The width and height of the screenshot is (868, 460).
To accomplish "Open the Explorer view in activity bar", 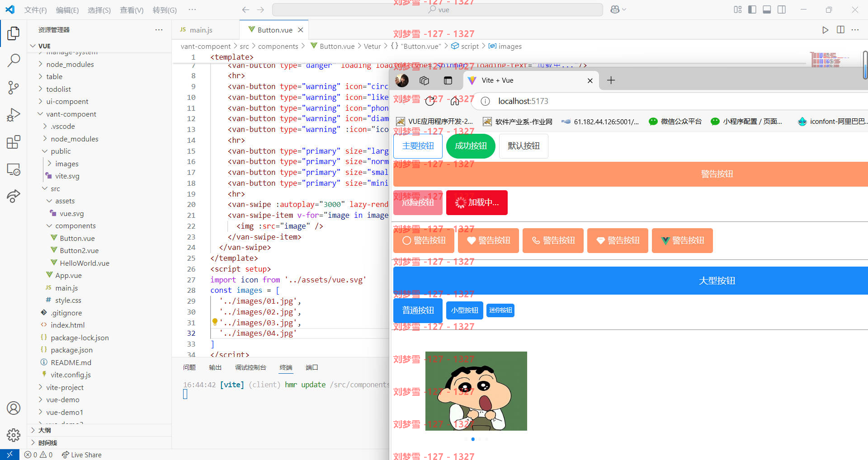I will (x=14, y=33).
